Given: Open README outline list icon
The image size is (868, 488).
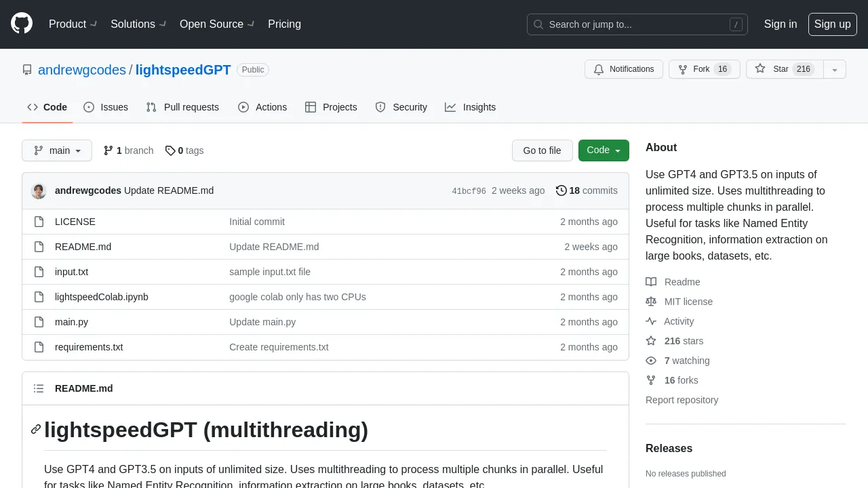Looking at the screenshot, I should click(x=39, y=388).
